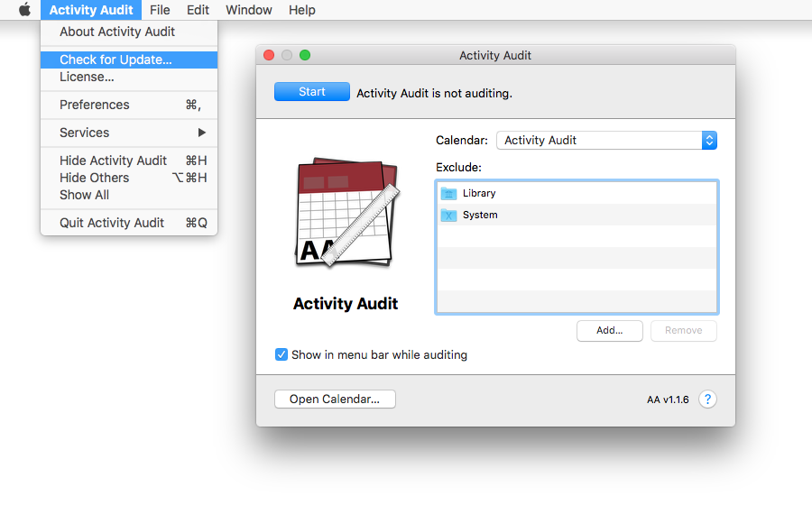Open help with the question mark button
Image resolution: width=812 pixels, height=505 pixels.
click(707, 399)
